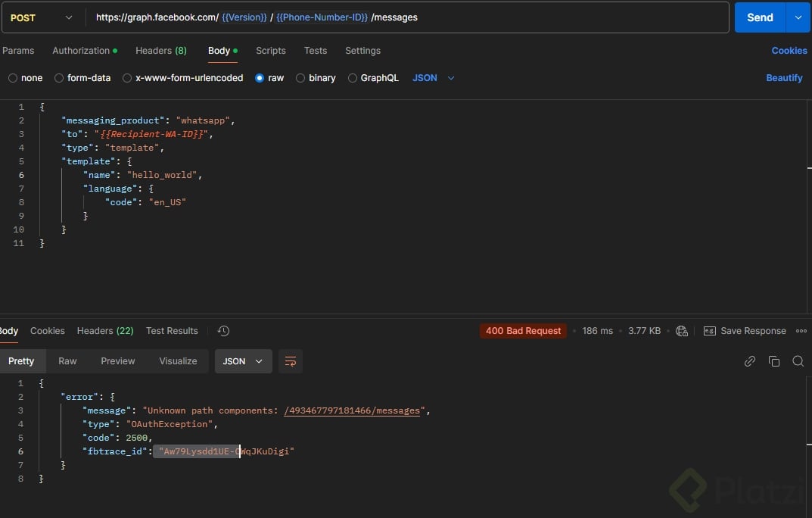Toggle the line wrap icon beside JSON
This screenshot has height=518, width=812.
pos(291,361)
